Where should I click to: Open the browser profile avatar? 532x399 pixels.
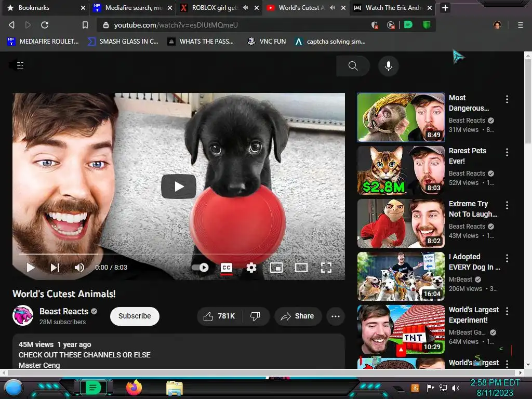pos(497,25)
